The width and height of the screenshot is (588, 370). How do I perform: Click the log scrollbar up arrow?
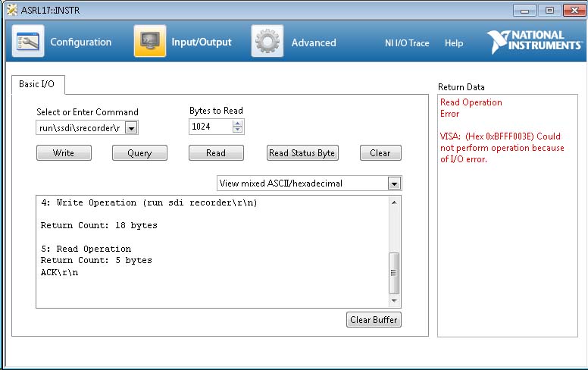pos(394,202)
